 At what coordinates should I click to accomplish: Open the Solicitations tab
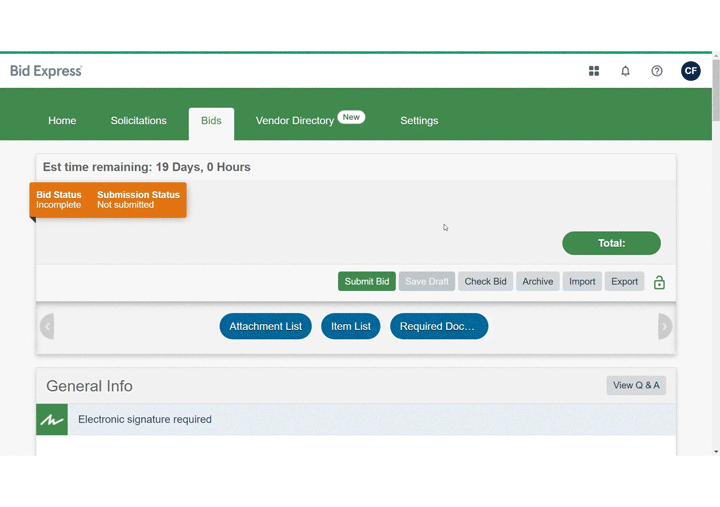[138, 121]
